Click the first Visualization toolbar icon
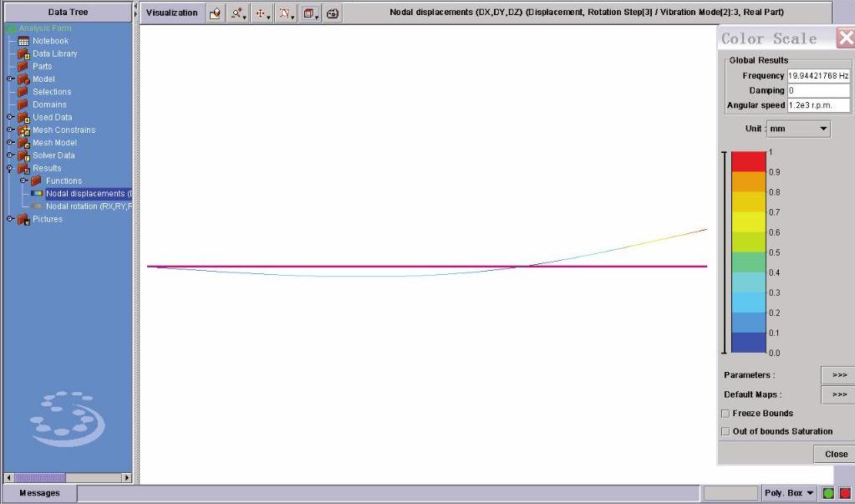 (x=216, y=13)
